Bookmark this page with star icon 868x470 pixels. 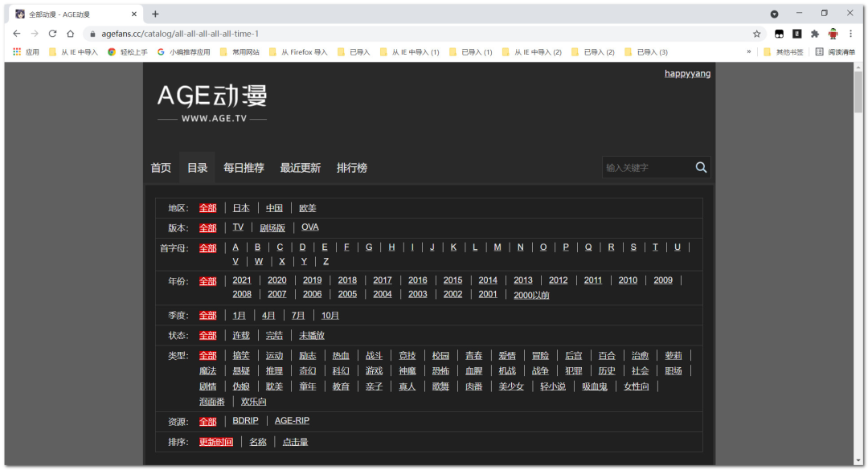[x=756, y=34]
